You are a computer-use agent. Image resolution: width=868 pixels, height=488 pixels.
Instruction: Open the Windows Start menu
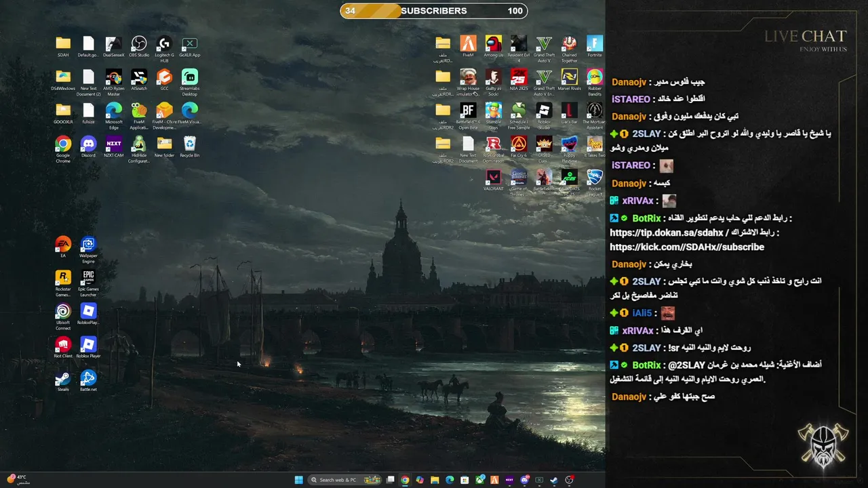click(299, 480)
